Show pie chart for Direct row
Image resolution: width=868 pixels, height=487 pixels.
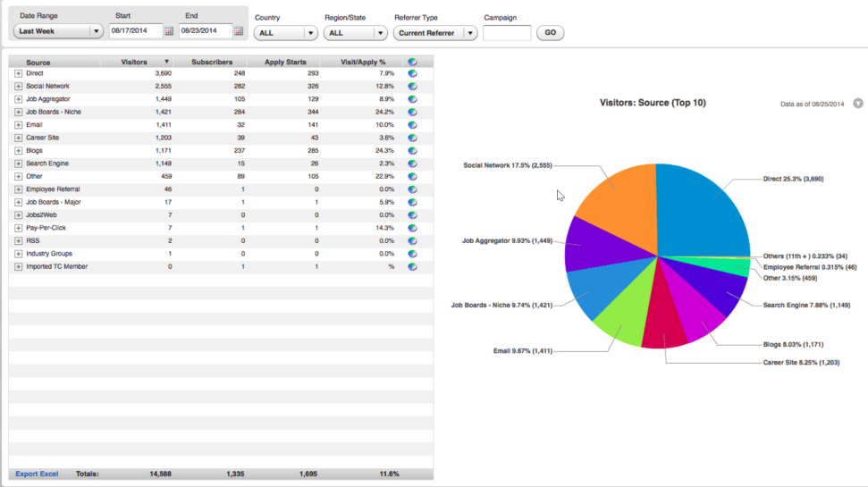(x=412, y=73)
